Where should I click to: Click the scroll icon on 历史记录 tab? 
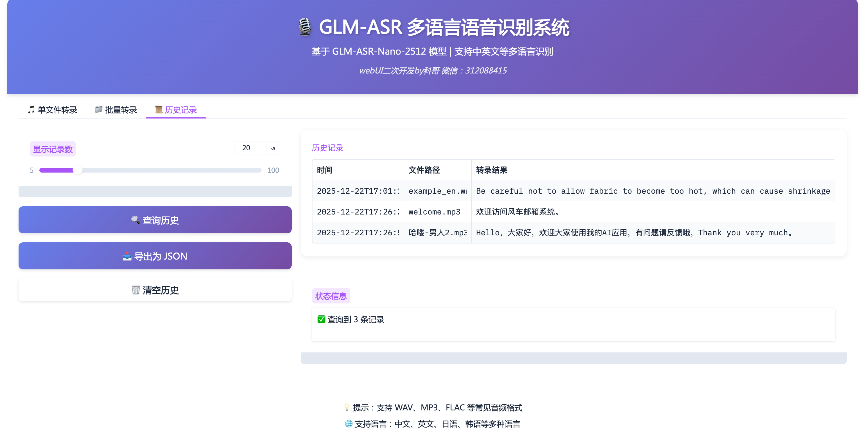point(158,109)
